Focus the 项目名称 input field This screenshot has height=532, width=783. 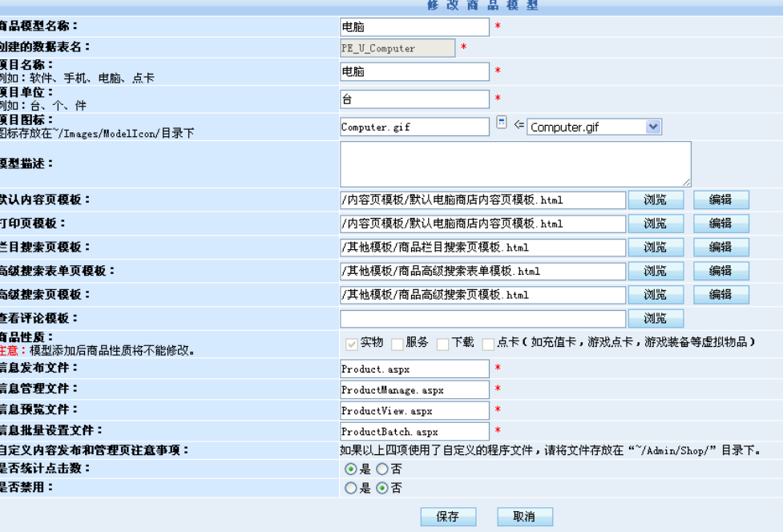[x=414, y=71]
